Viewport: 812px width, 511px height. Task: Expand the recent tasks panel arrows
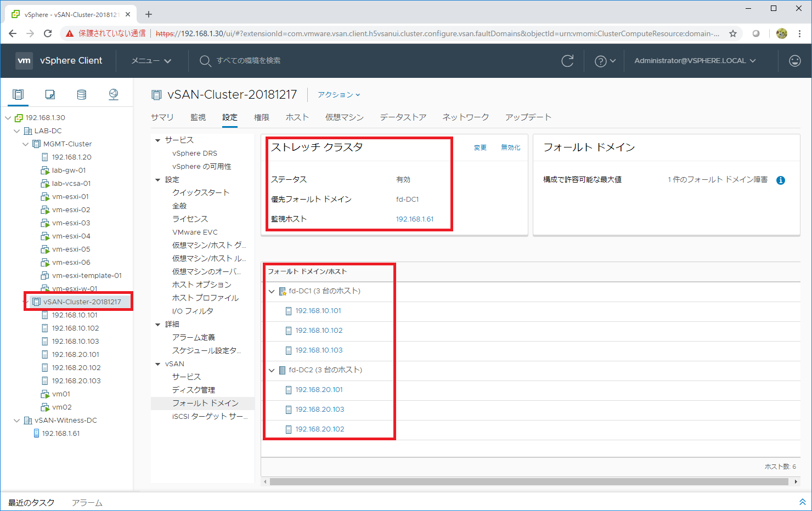tap(802, 502)
